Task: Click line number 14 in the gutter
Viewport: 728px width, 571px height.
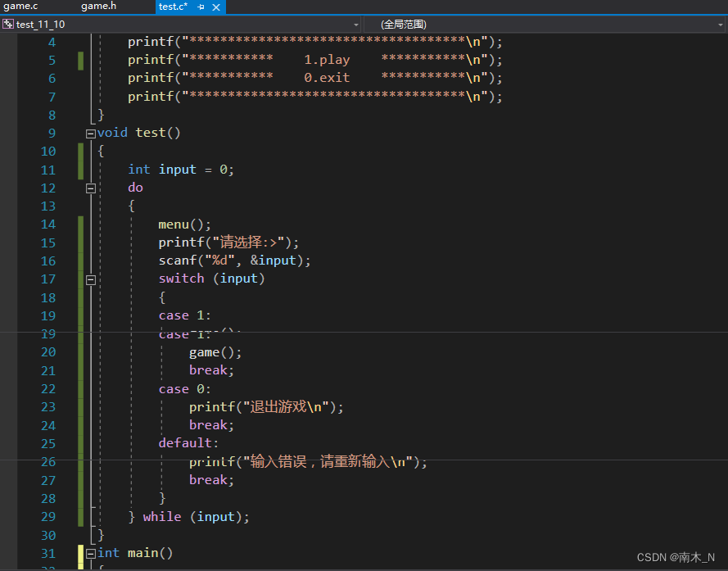Action: pos(48,224)
